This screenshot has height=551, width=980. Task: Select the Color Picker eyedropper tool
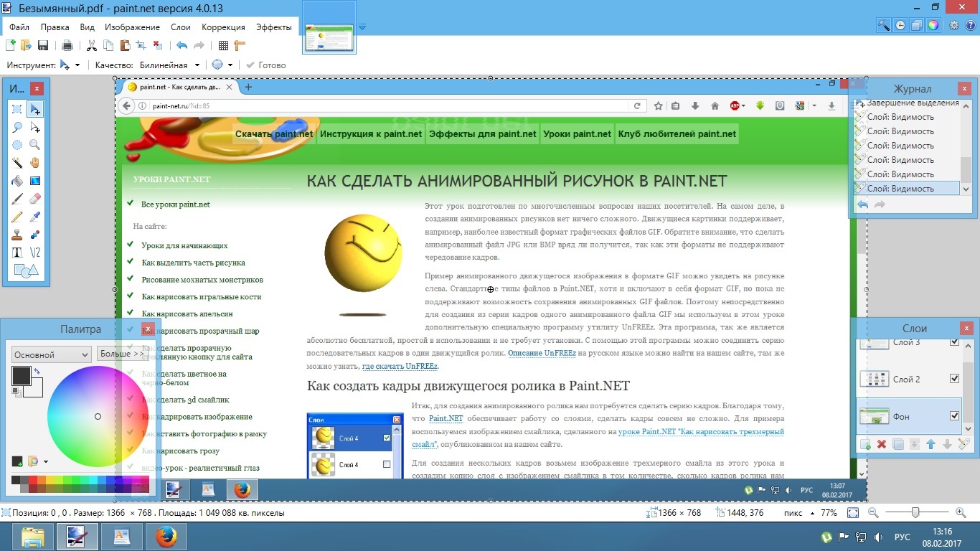point(34,217)
